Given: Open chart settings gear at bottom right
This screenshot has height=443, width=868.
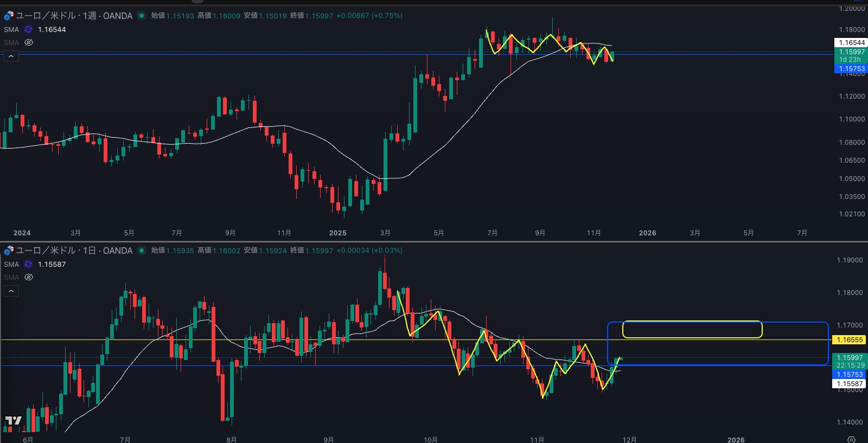Looking at the screenshot, I should (x=851, y=439).
